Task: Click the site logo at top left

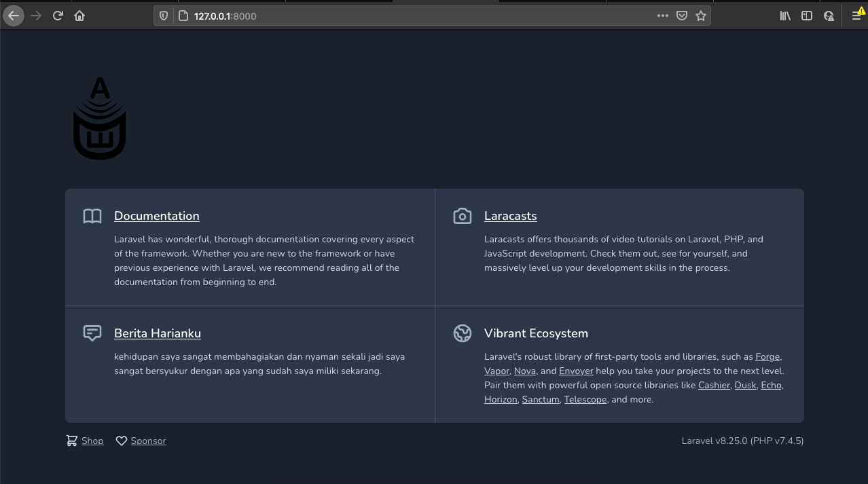Action: coord(100,118)
